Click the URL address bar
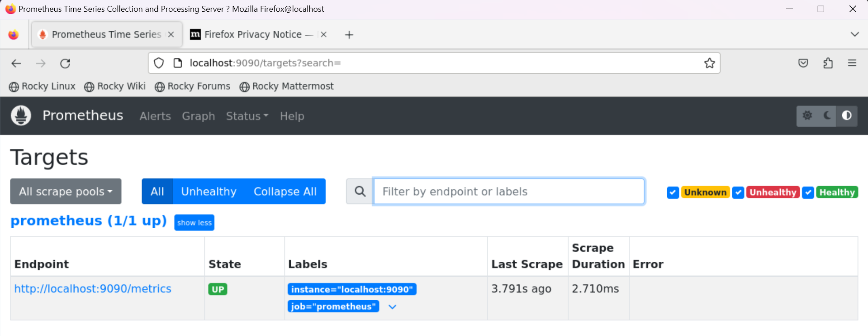Viewport: 868px width, 336px height. 434,63
